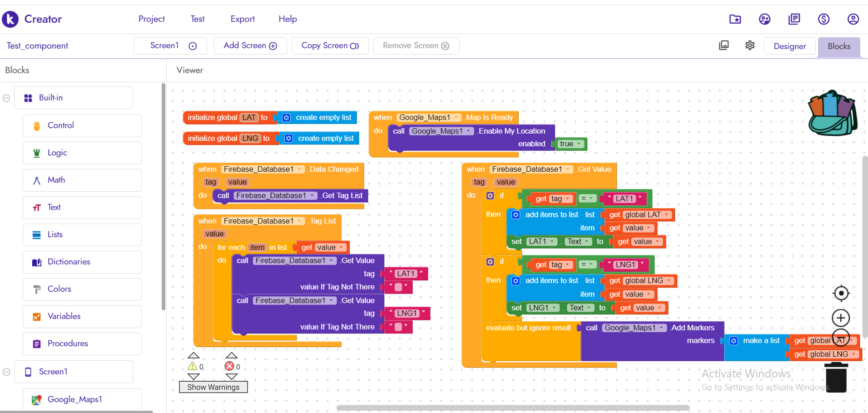Click the Add Screen button
This screenshot has width=868, height=413.
[x=250, y=46]
